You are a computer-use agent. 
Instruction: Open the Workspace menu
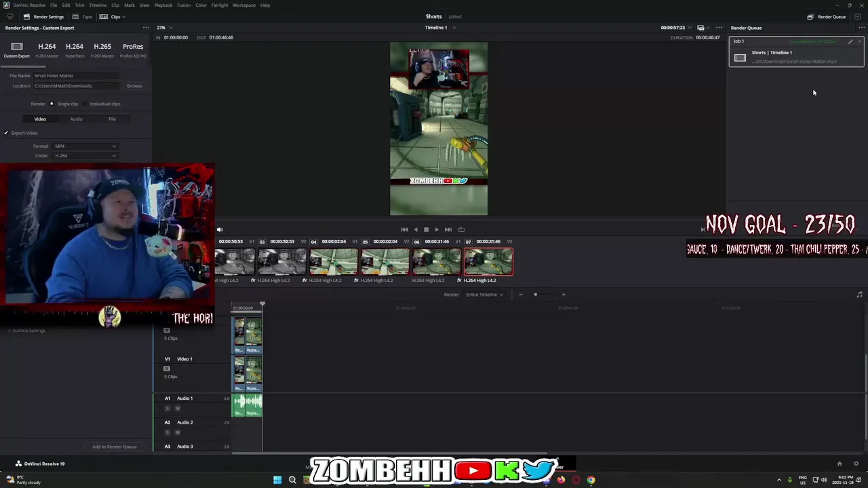244,5
